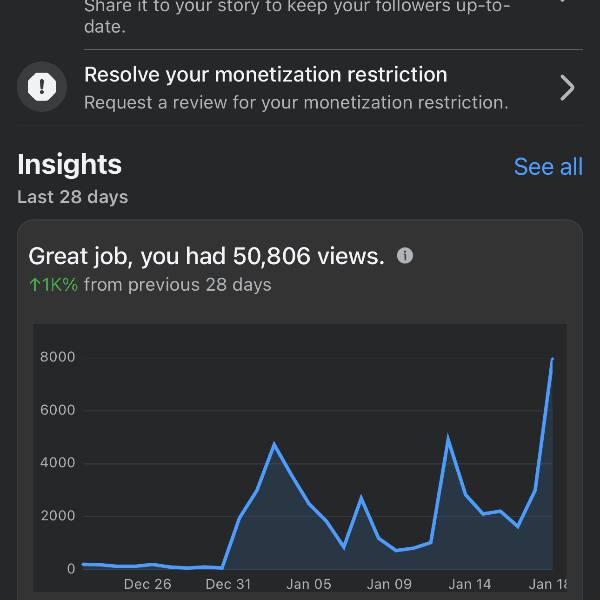This screenshot has height=600, width=600.
Task: Click Jan 09 date on chart axis
Action: tap(389, 584)
